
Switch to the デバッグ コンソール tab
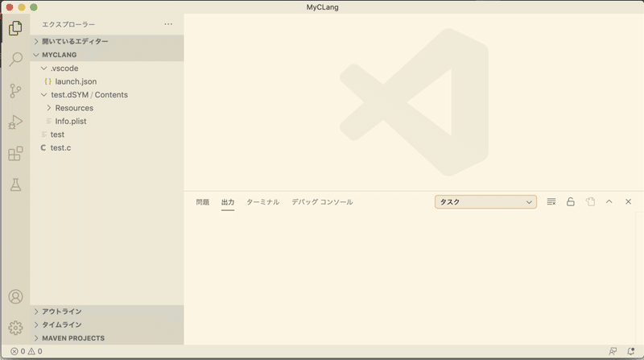322,202
